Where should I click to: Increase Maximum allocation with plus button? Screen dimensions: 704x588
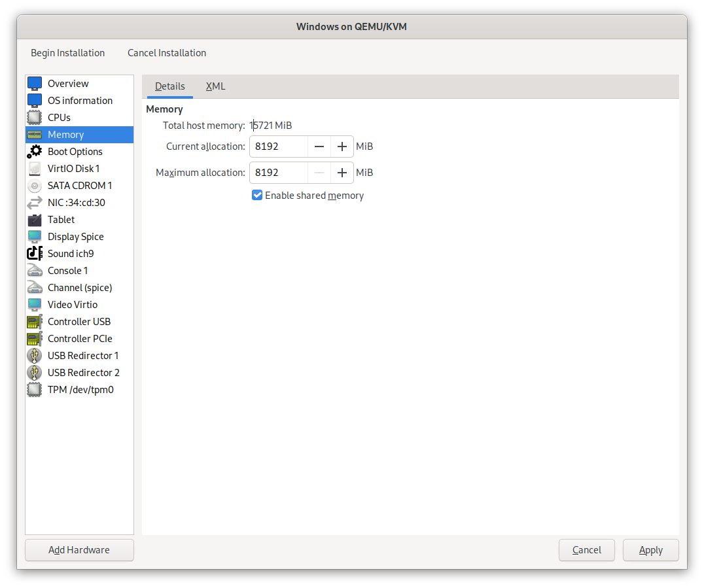pos(342,173)
